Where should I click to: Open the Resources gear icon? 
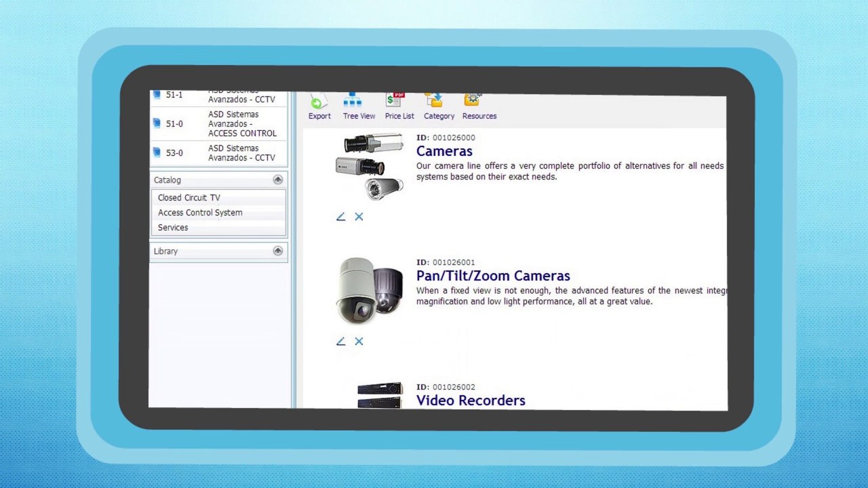[473, 100]
